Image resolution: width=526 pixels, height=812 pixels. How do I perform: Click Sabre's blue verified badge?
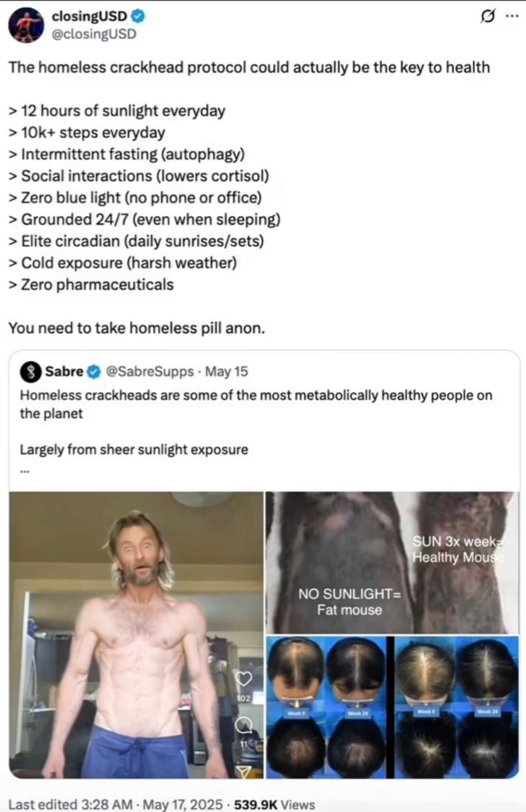click(x=95, y=372)
